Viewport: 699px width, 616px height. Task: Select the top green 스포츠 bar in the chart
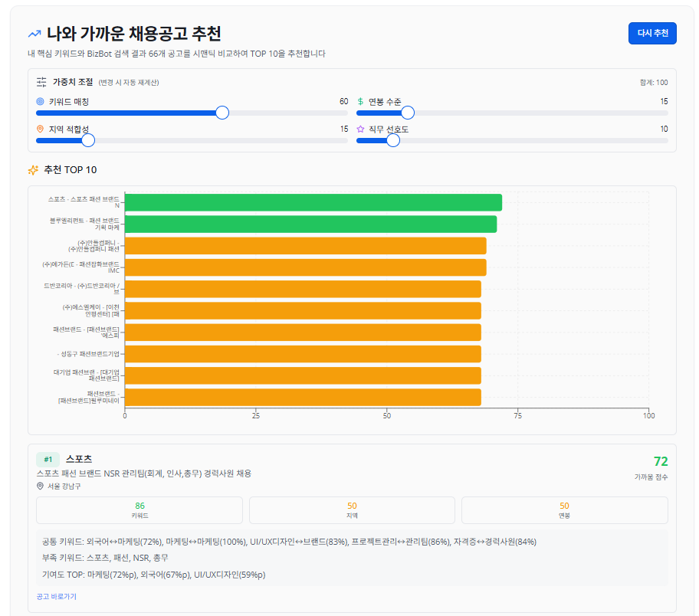click(313, 202)
